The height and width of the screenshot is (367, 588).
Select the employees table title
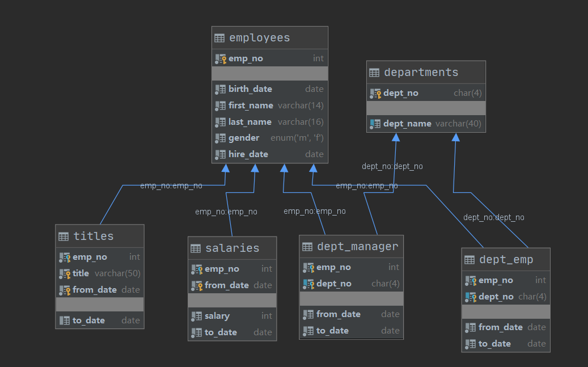point(260,38)
